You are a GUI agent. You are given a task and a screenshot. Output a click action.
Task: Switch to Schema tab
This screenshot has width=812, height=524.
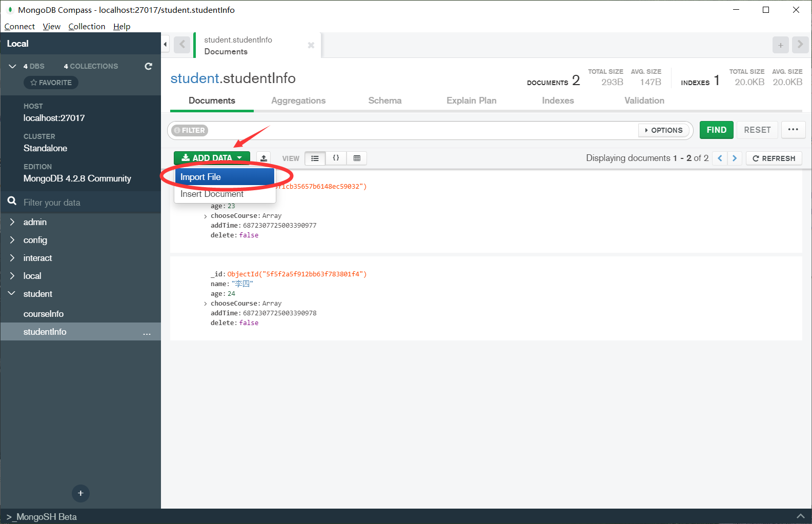coord(385,100)
